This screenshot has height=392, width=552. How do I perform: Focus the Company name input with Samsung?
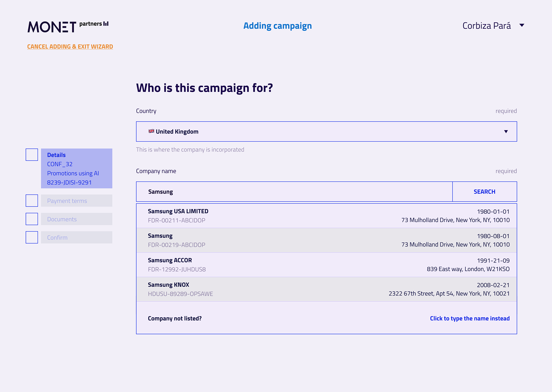coord(294,192)
